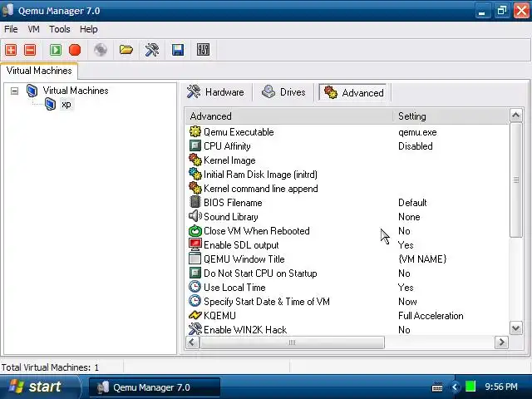This screenshot has height=399, width=532.
Task: Click the horizontal scroll left arrow
Action: [x=192, y=342]
